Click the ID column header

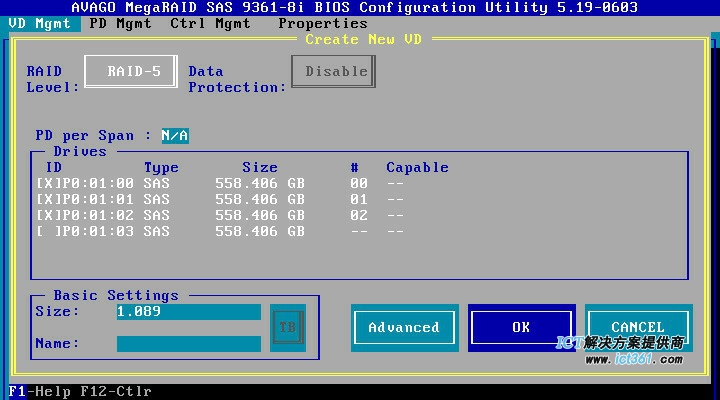point(54,168)
